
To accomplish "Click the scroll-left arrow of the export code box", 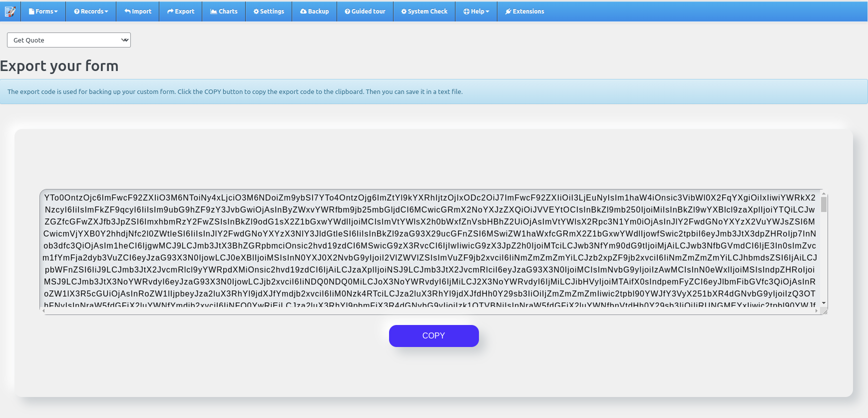I will [x=44, y=311].
